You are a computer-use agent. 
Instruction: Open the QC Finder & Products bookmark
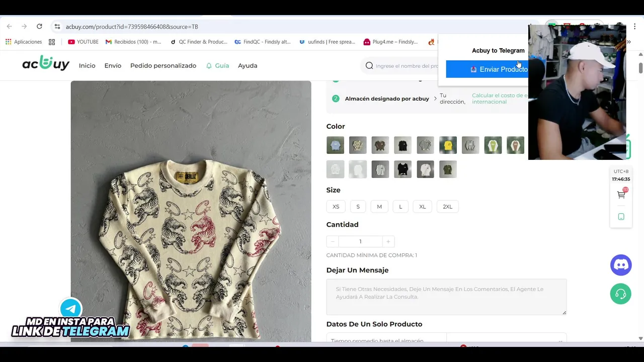click(199, 42)
